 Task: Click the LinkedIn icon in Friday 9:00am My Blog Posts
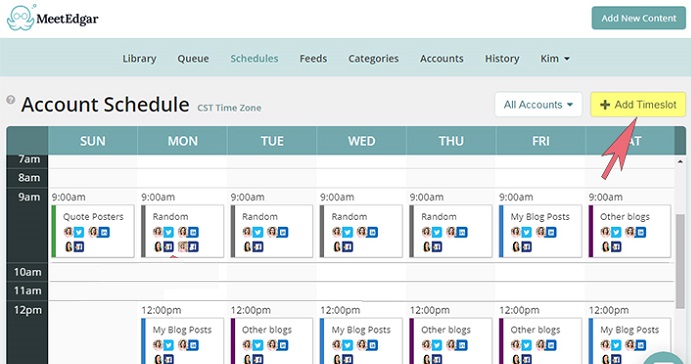(x=551, y=232)
